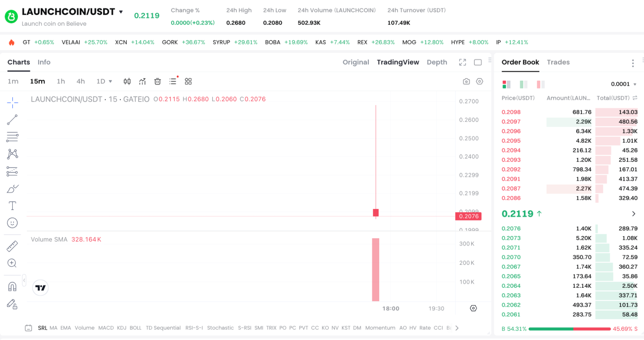Select the crosshair cursor tool
The height and width of the screenshot is (340, 644).
(12, 103)
